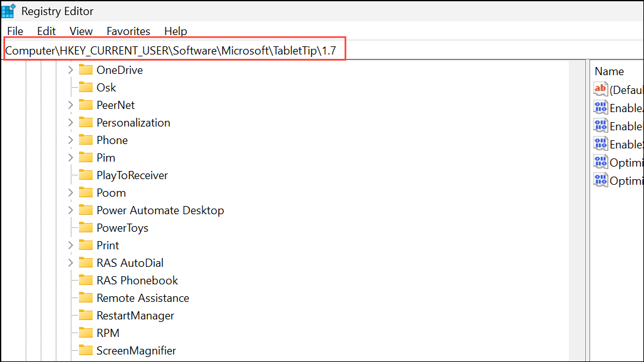Click the ScreenMagnifier folder icon
This screenshot has width=644, height=362.
tap(86, 351)
